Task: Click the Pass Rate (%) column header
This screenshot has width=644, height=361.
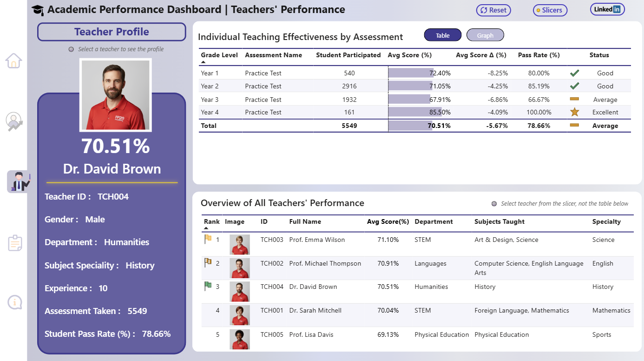Action: tap(539, 55)
